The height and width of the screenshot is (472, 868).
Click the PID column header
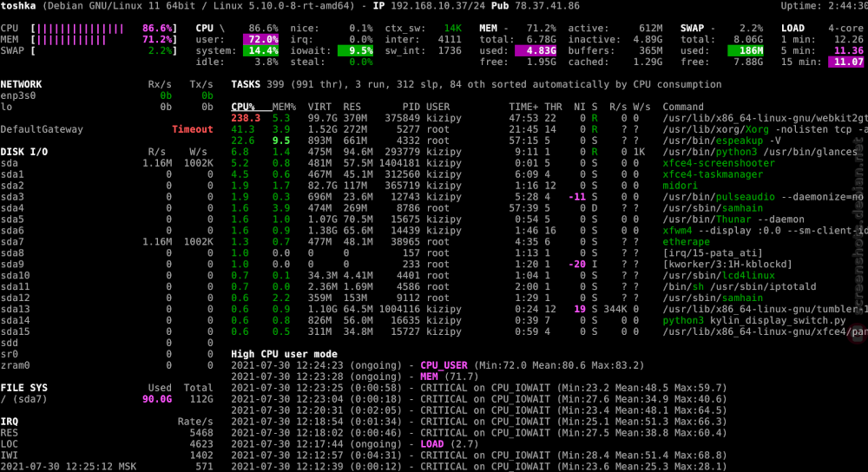pos(411,107)
